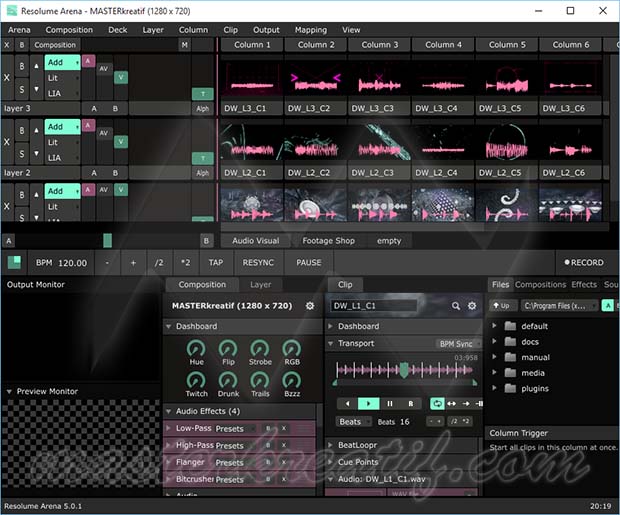Clear layer 3 with its X button
This screenshot has height=515, width=620.
click(x=7, y=78)
